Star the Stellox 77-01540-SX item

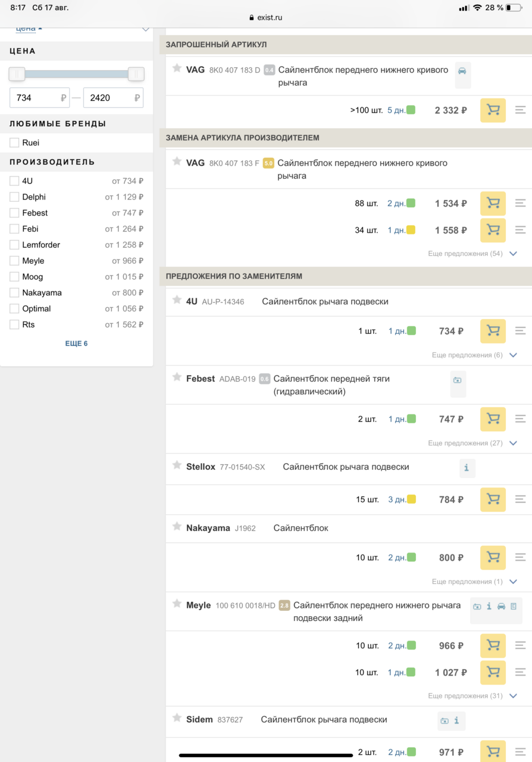point(177,466)
